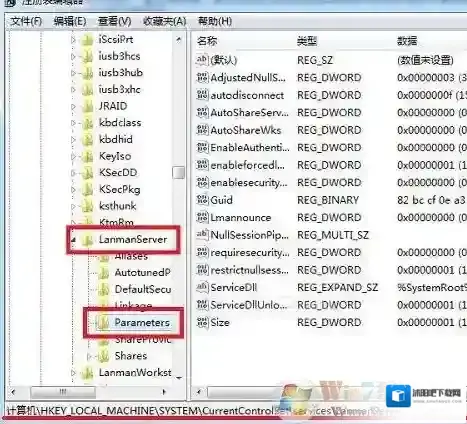Click the ServiceDllUnlo... DWORD icon
The height and width of the screenshot is (424, 467).
202,305
